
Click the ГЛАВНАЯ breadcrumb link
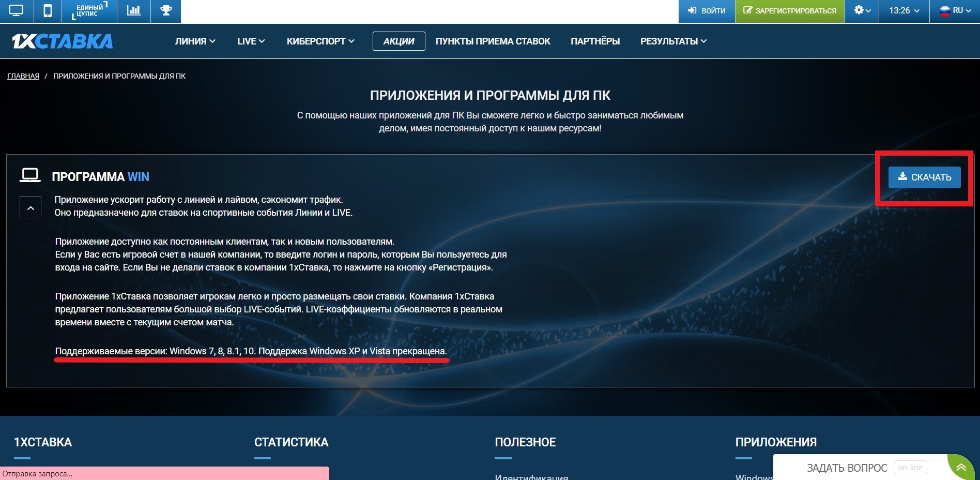coord(23,76)
